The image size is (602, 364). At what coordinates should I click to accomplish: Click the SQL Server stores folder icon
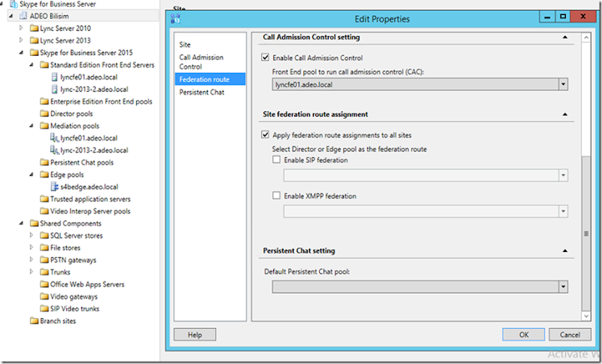[x=44, y=235]
